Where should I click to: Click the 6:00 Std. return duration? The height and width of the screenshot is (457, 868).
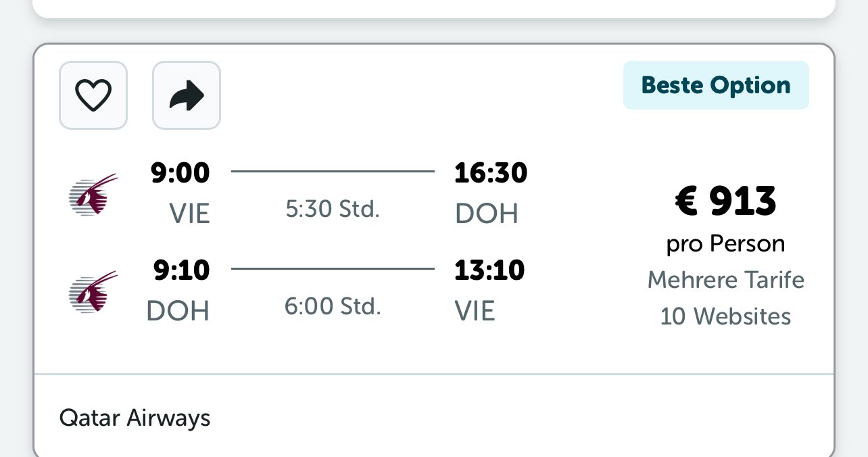pyautogui.click(x=333, y=307)
